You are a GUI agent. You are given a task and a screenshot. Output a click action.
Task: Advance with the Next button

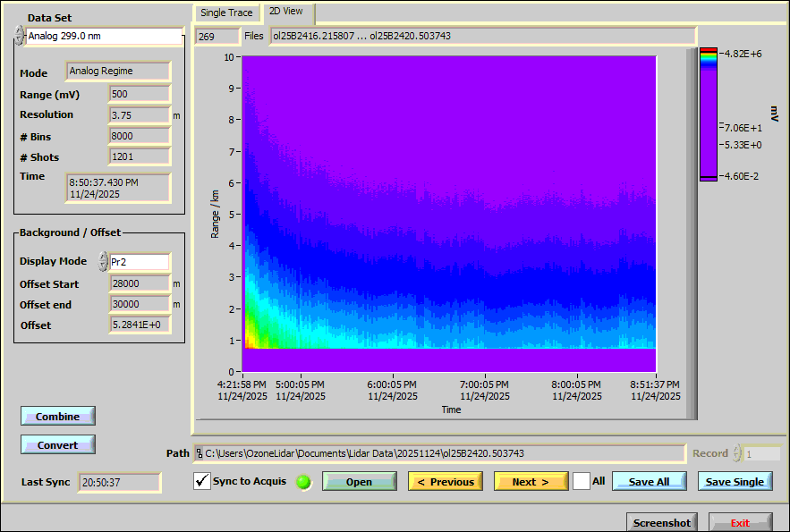tap(531, 481)
